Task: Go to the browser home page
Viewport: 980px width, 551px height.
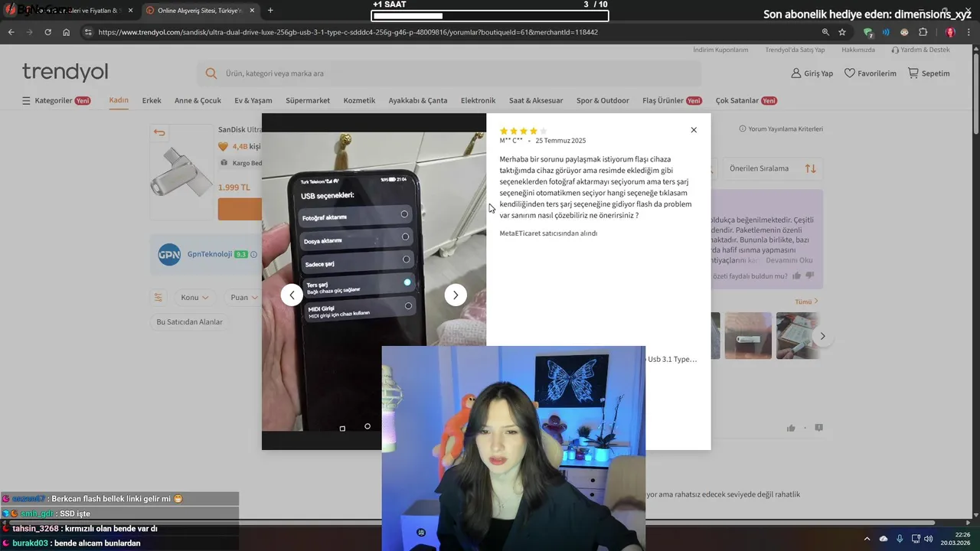Action: [x=66, y=32]
